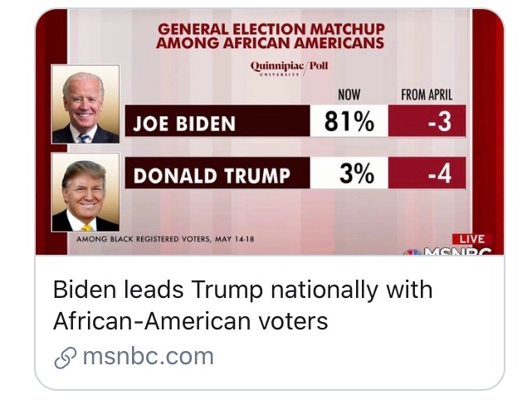Click the JOE BIDEN name bar
Image resolution: width=532 pixels, height=400 pixels.
[216, 124]
